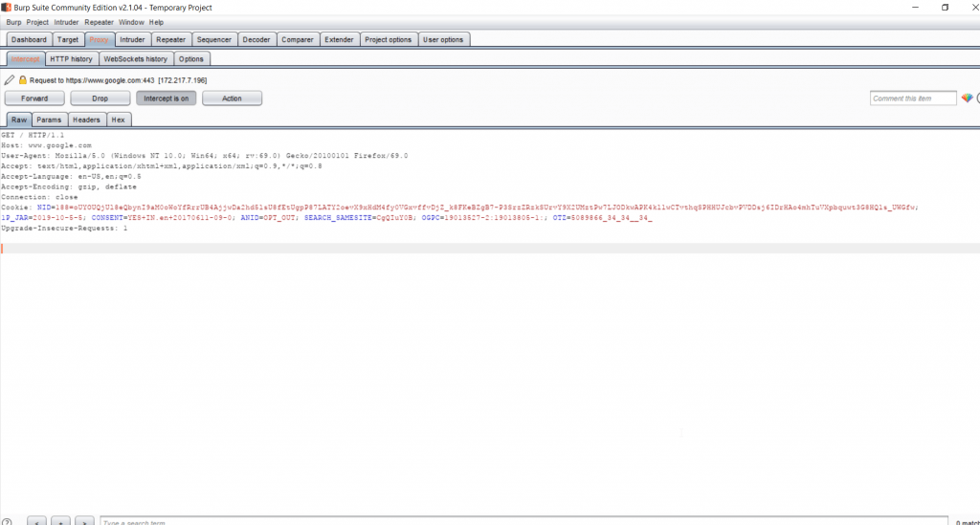Image resolution: width=980 pixels, height=525 pixels.
Task: Drop the intercepted request
Action: 100,98
